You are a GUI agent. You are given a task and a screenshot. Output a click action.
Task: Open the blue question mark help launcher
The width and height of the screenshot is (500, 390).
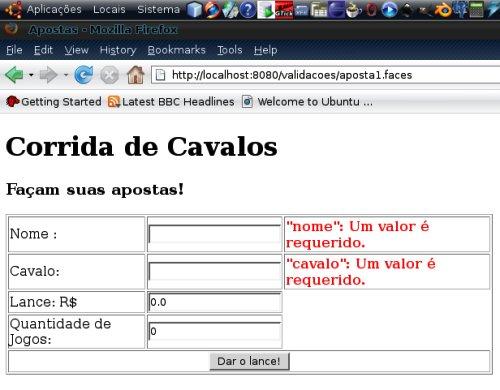pos(248,9)
